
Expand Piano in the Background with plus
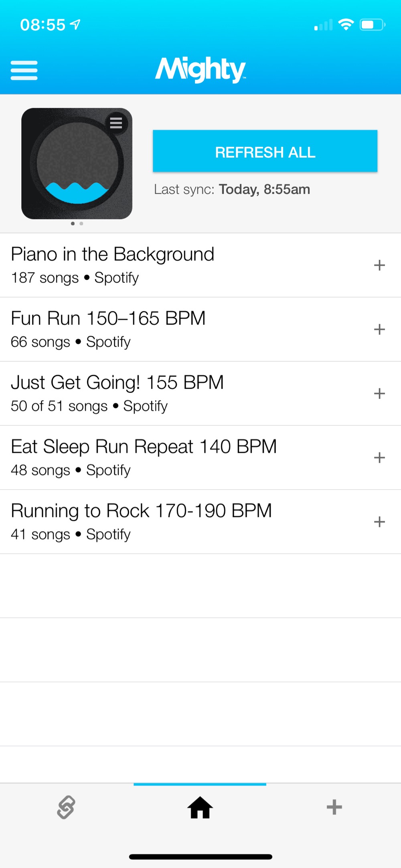pos(379,265)
